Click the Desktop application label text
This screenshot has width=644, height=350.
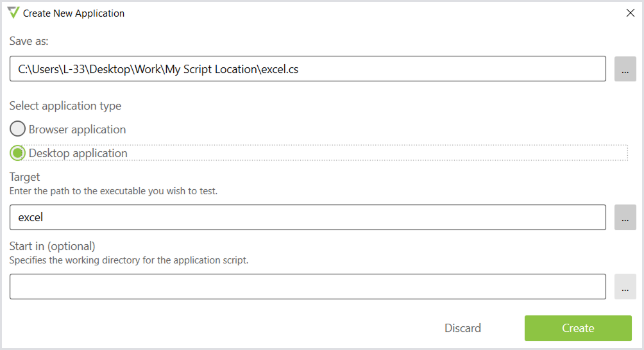tap(78, 153)
